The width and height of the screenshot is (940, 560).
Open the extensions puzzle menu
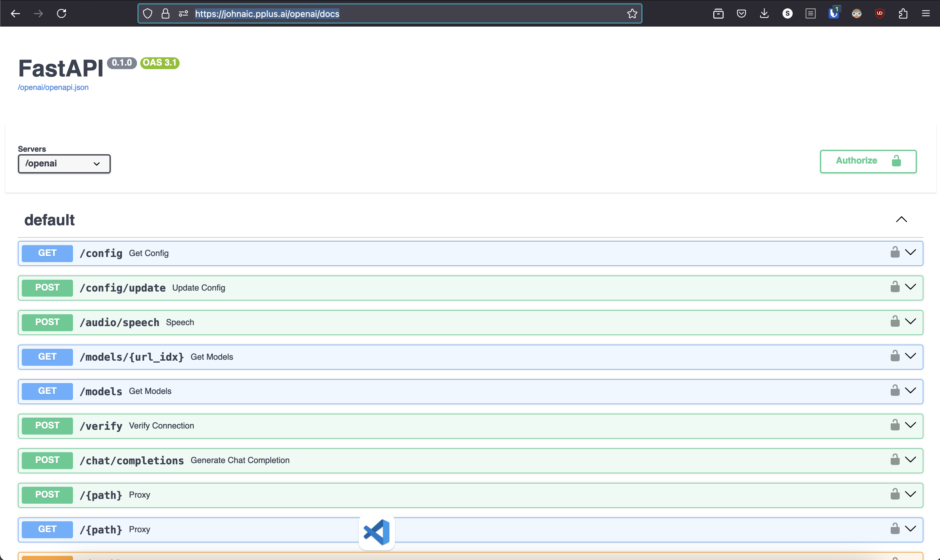click(903, 13)
